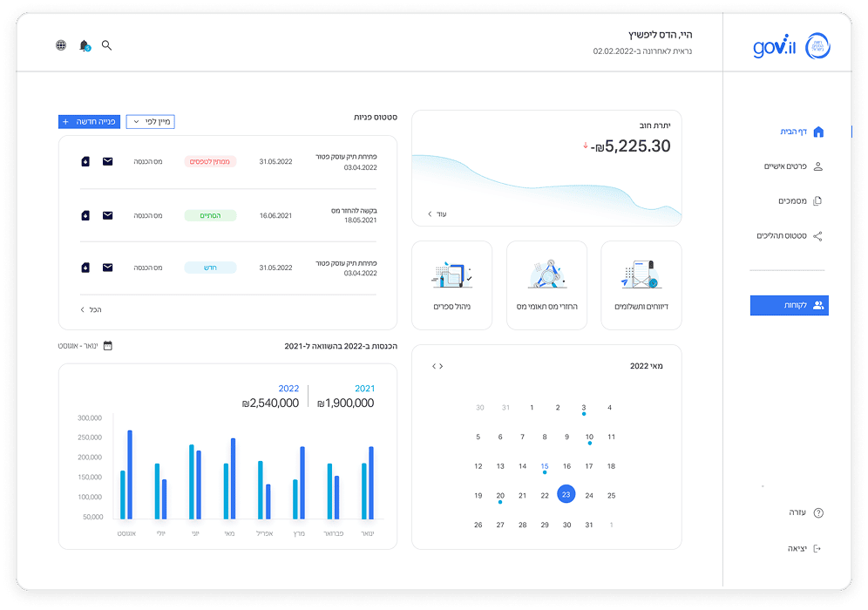The image size is (868, 610).
Task: Select day 20 in the calendar
Action: (x=500, y=496)
